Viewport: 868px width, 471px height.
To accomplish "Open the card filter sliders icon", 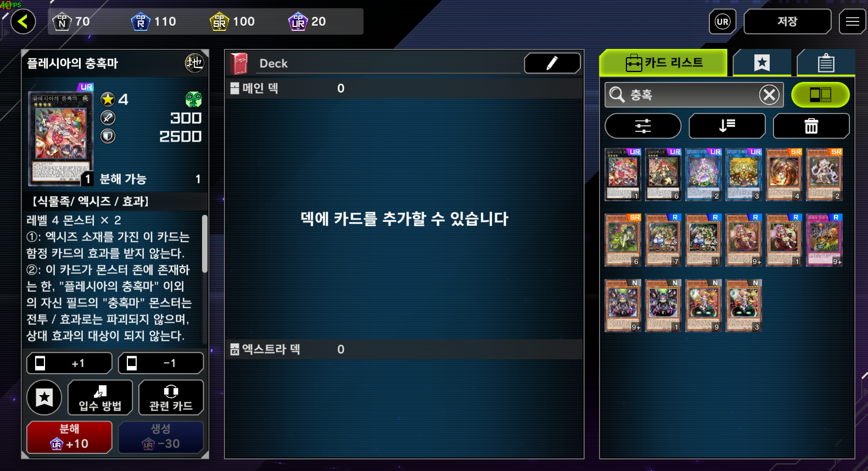I will 643,126.
